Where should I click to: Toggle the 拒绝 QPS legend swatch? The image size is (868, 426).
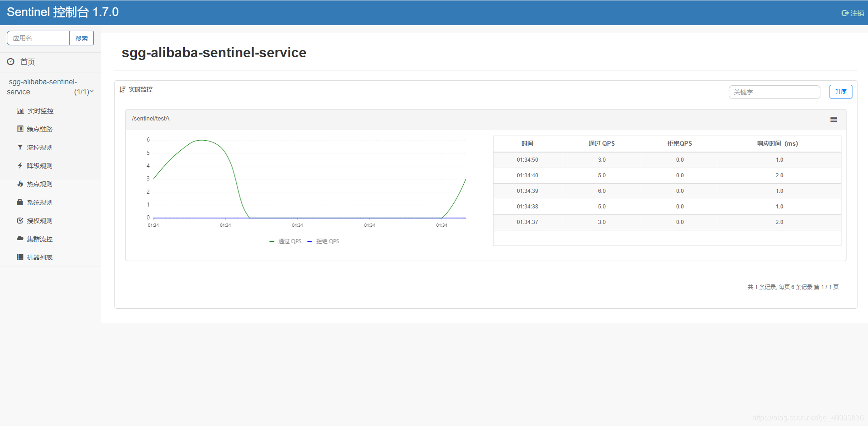309,241
